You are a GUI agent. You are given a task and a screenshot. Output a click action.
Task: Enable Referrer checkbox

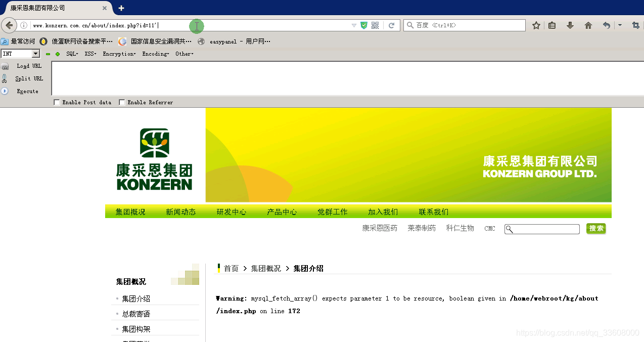click(122, 102)
